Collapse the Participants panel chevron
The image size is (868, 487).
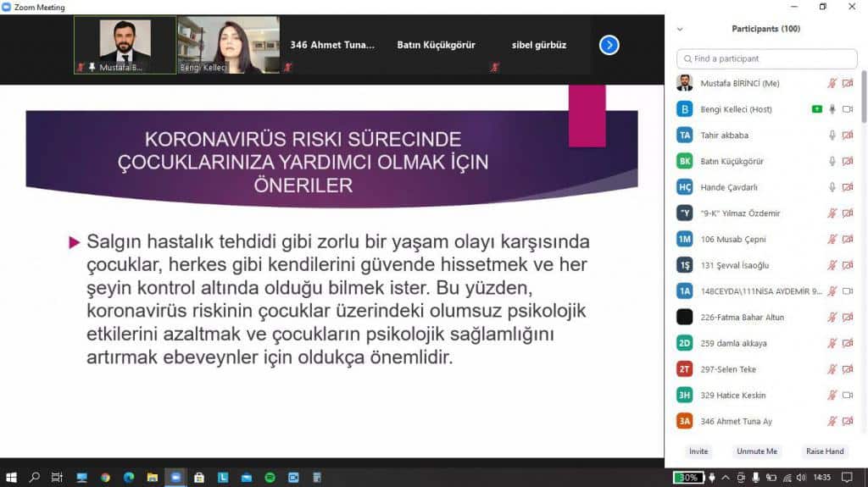pyautogui.click(x=679, y=29)
